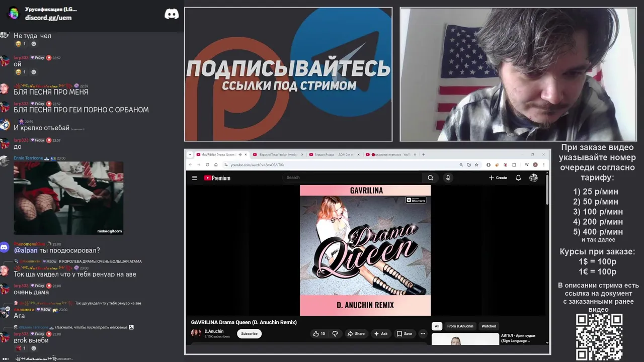The height and width of the screenshot is (362, 644).
Task: Click message 'БЛЯ ПЕСНЯ ПРО МЕНЯ'
Action: coord(51,92)
